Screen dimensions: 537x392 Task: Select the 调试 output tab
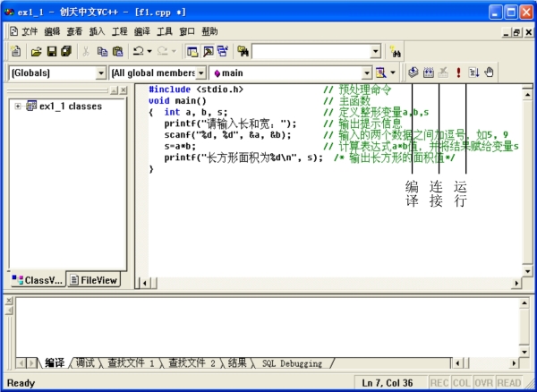click(85, 362)
